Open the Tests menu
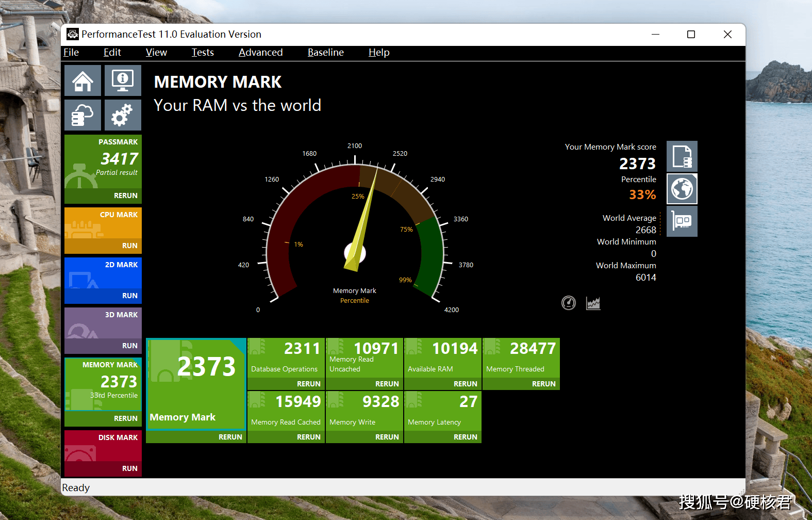This screenshot has width=812, height=520. (x=203, y=53)
